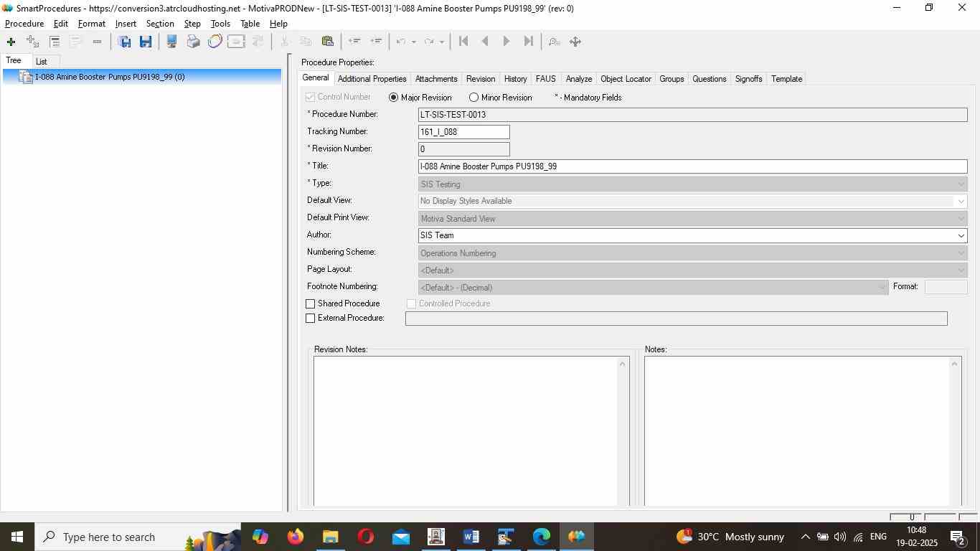Click the Copy icon in toolbar
The height and width of the screenshot is (551, 980).
point(306,42)
